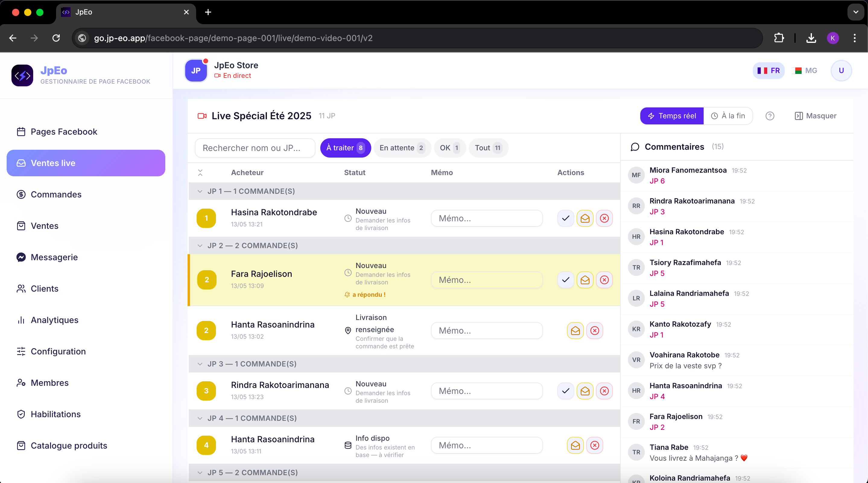Open the help question mark icon
This screenshot has height=483, width=868.
770,116
